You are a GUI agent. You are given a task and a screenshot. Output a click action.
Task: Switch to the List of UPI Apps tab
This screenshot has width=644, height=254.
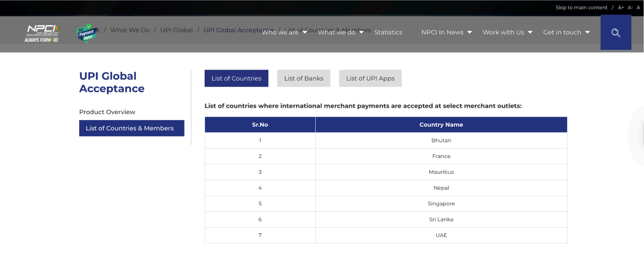click(370, 78)
